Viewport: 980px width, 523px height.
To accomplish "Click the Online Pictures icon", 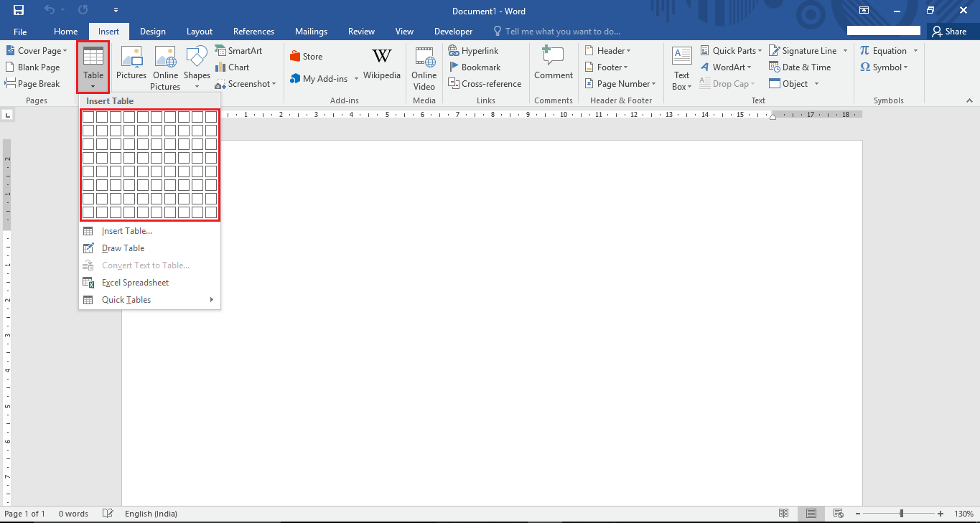I will tap(165, 57).
